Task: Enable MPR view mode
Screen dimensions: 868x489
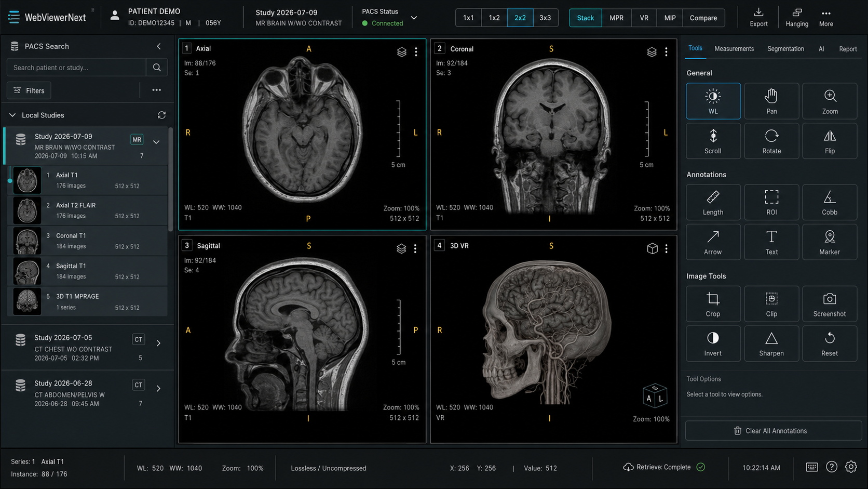Action: (617, 18)
